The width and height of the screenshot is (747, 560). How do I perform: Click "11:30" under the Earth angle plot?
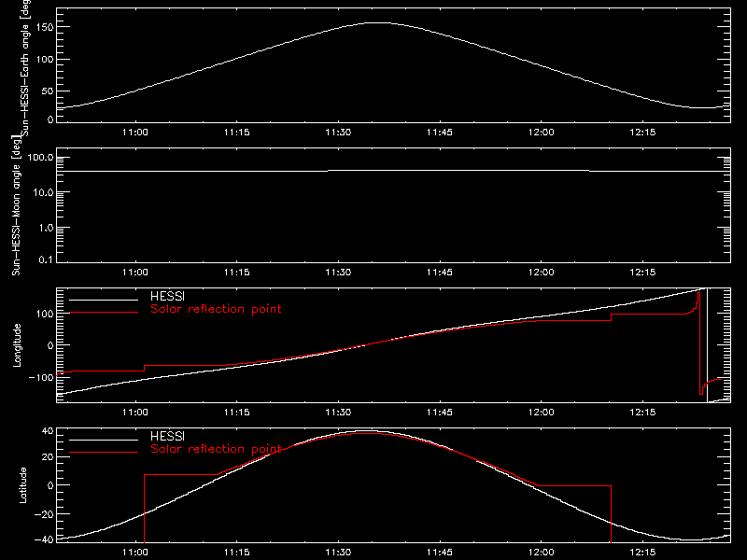click(x=338, y=133)
